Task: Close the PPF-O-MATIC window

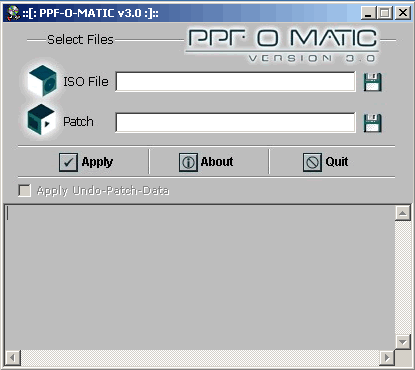Action: pos(403,13)
